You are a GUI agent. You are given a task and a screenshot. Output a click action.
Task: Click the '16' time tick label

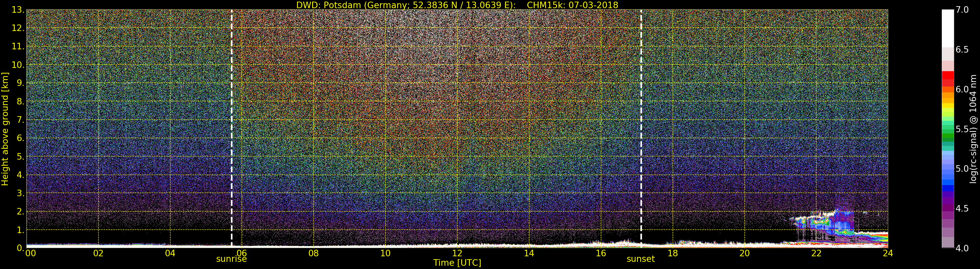(x=601, y=253)
